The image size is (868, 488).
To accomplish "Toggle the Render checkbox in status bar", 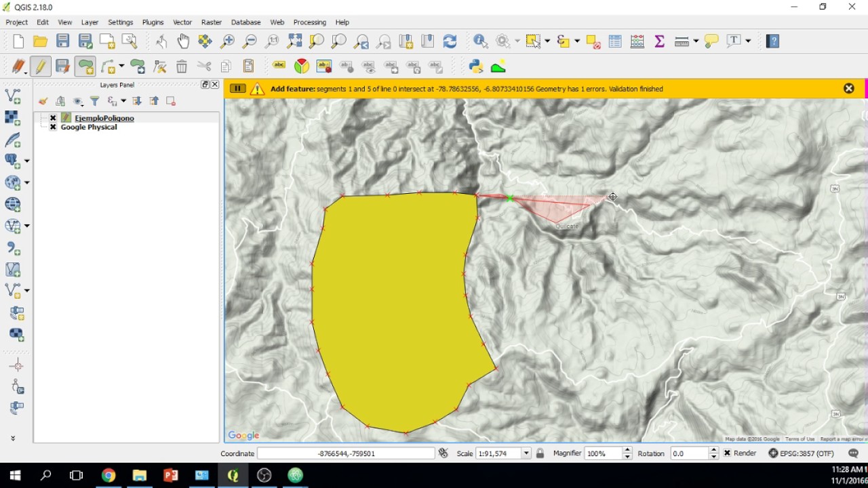I will [728, 453].
